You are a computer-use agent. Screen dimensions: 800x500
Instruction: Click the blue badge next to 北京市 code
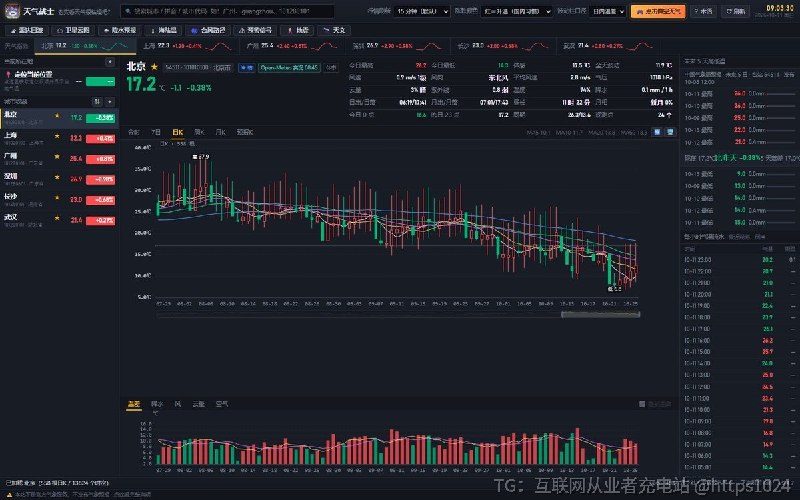click(246, 67)
